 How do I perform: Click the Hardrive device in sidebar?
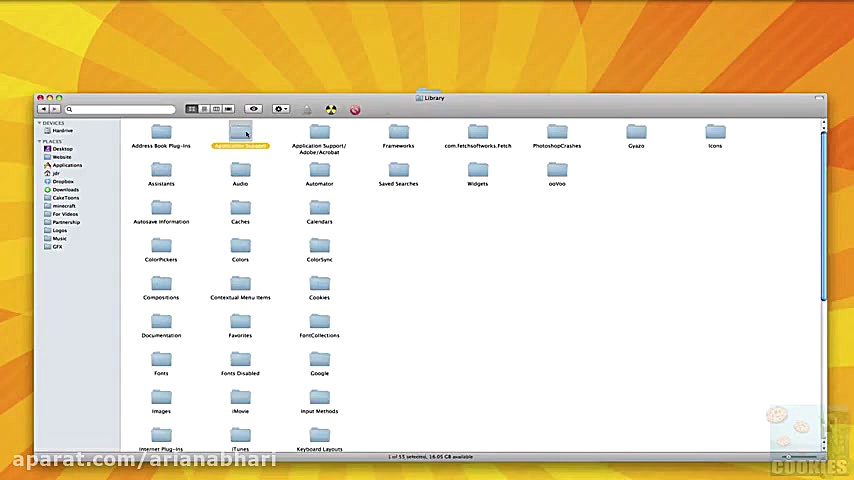click(62, 130)
